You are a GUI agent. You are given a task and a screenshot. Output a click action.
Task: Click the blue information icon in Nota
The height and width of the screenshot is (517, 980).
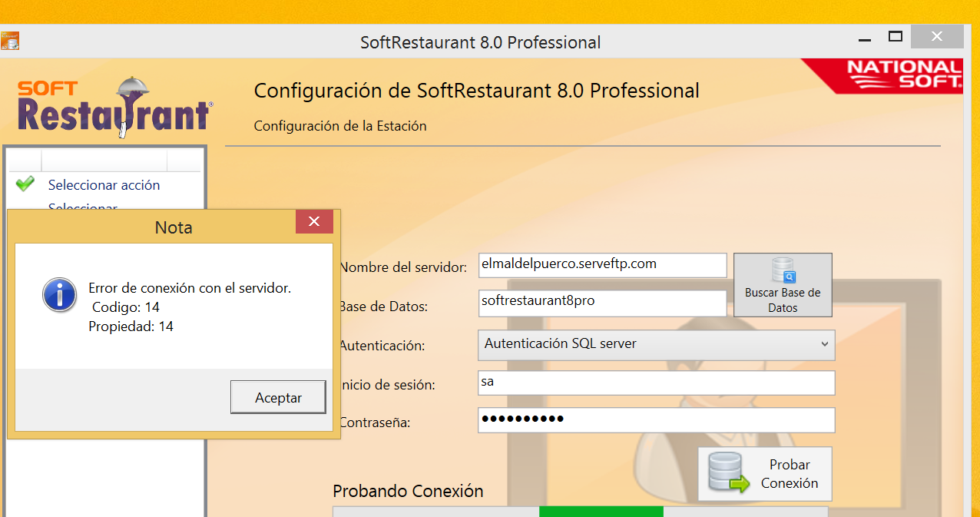click(59, 295)
